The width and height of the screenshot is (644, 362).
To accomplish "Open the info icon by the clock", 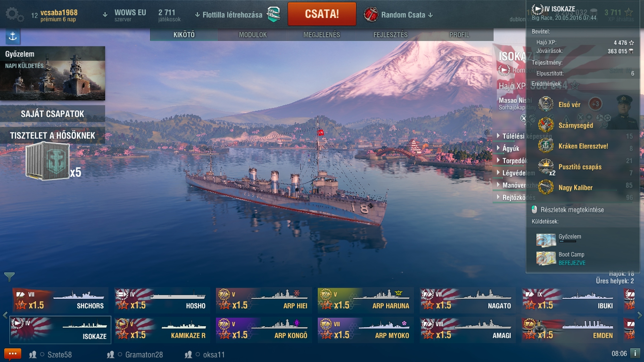I will (x=635, y=354).
